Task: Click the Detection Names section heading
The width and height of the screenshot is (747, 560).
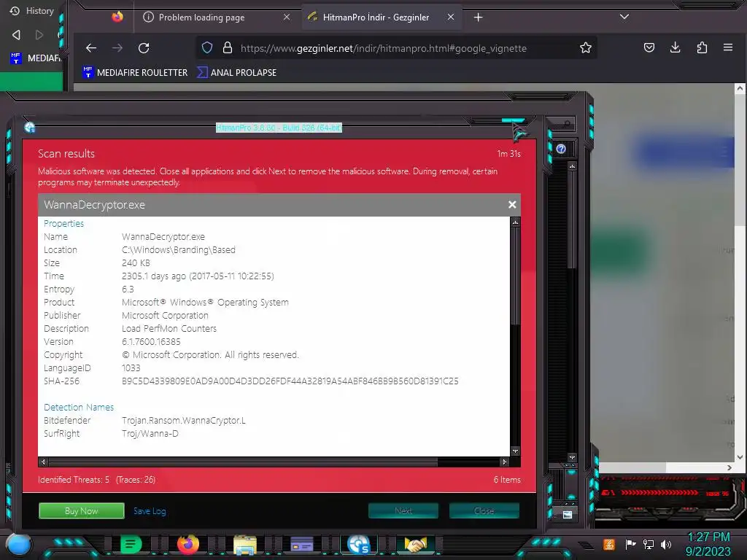Action: (79, 407)
